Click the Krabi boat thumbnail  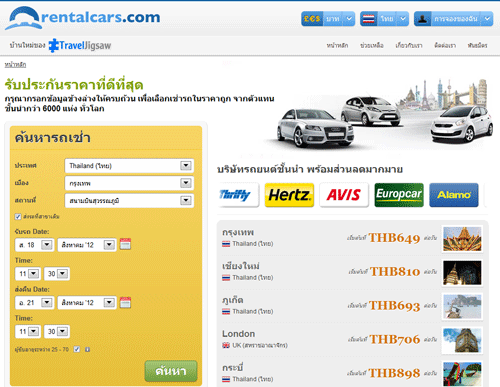462,374
